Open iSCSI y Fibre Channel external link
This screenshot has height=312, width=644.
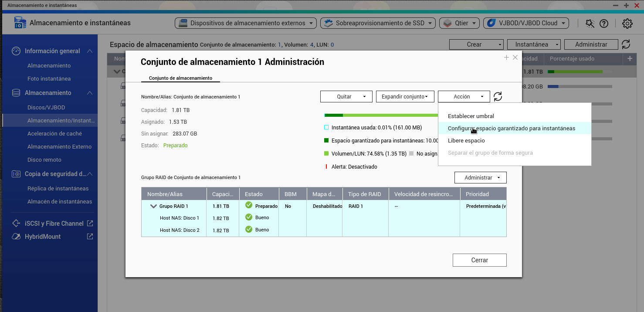coord(90,224)
